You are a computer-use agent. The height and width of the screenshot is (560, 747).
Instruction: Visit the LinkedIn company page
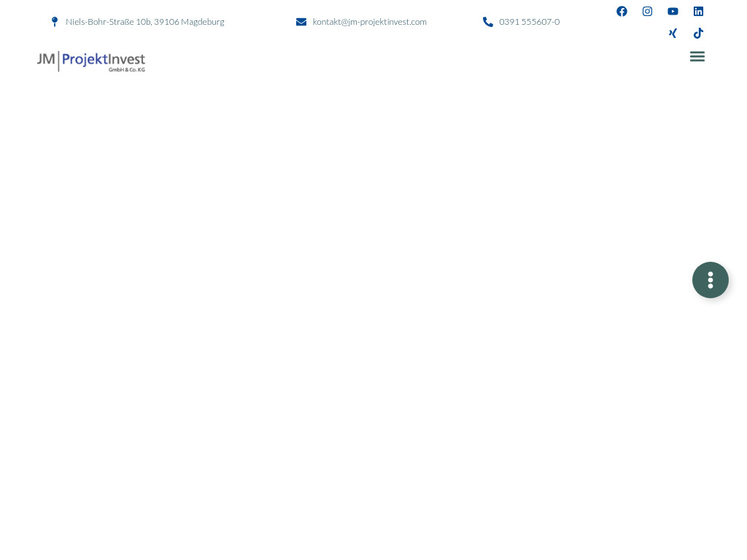(x=698, y=11)
